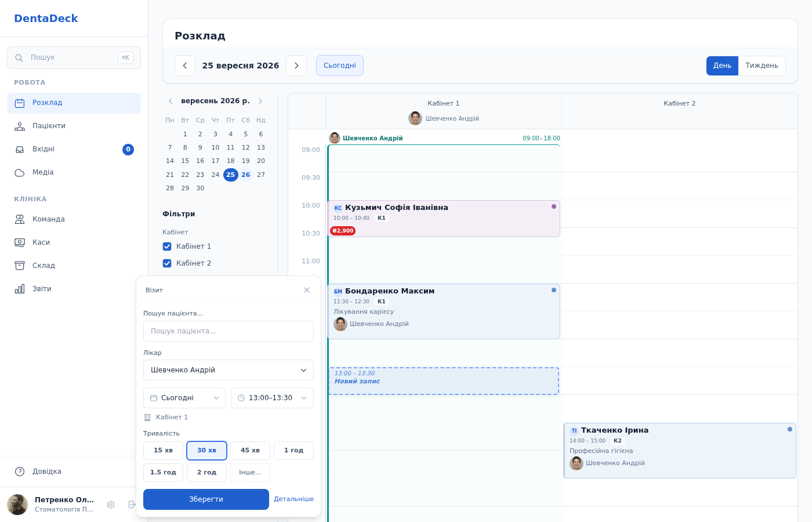Open Звіти reports chart icon
812x522 pixels.
tap(20, 289)
